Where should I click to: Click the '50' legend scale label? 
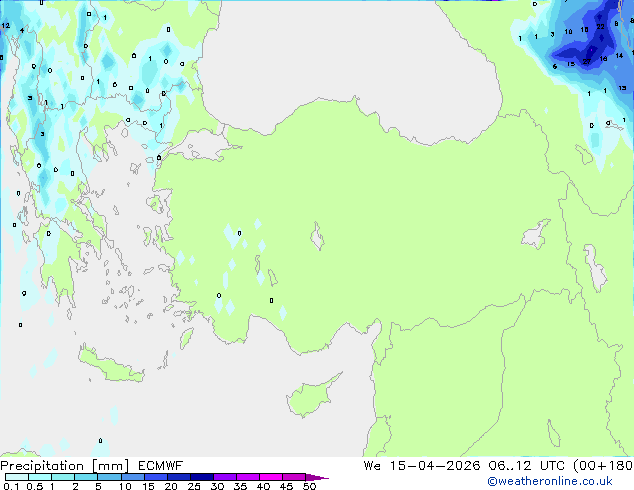tap(309, 486)
